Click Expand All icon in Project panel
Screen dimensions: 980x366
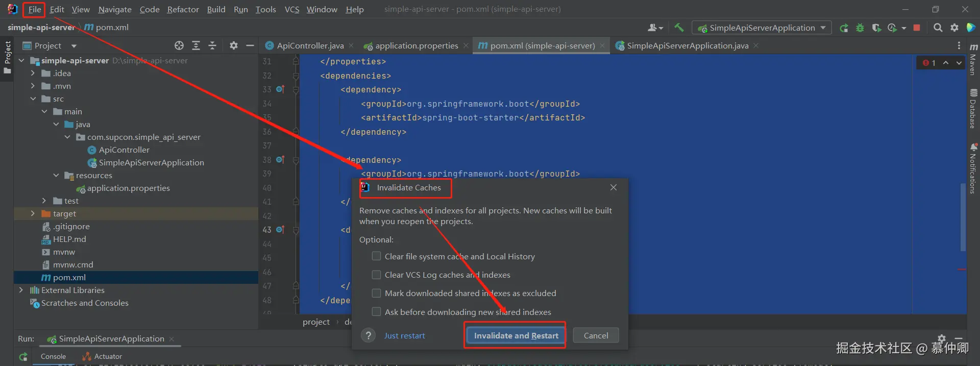(x=196, y=45)
